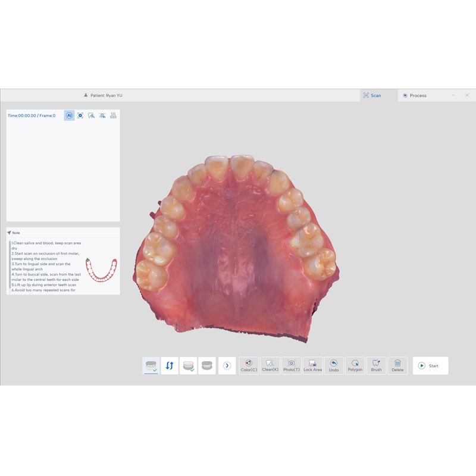Choose the Polygon selection tool

pos(355,365)
